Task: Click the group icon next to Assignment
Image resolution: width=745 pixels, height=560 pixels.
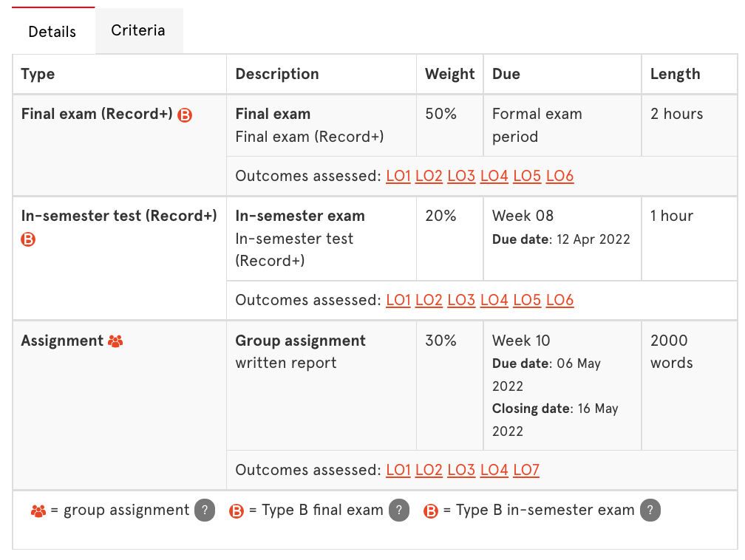Action: [x=115, y=341]
